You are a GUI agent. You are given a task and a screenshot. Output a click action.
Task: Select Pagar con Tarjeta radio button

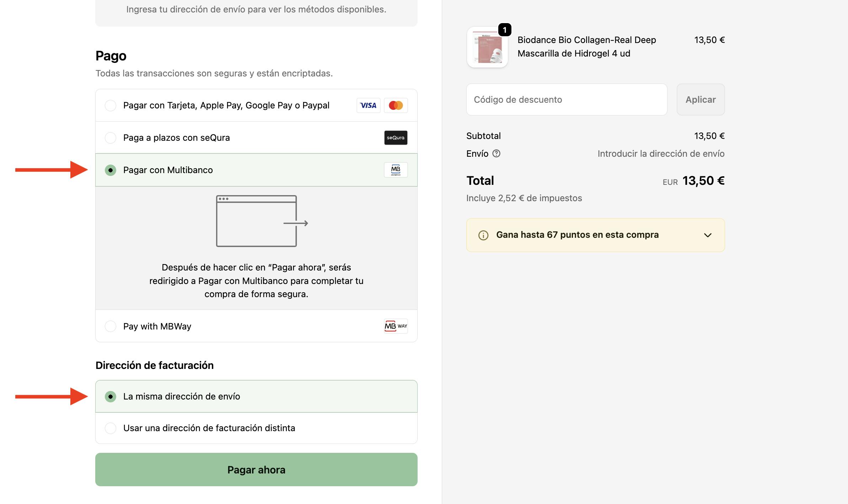tap(111, 106)
